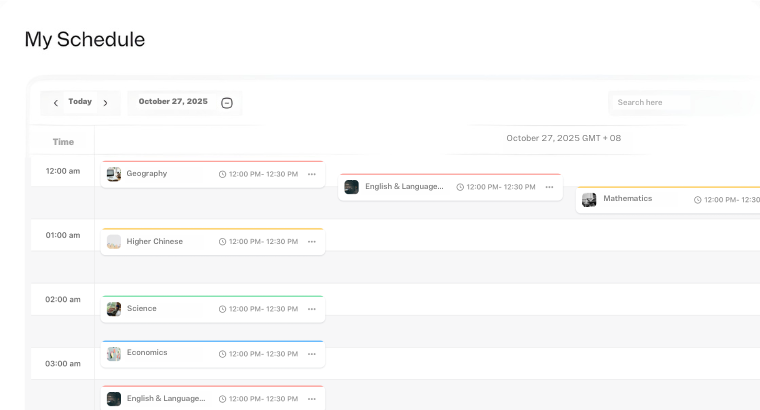The height and width of the screenshot is (410, 760).
Task: Click clock icon on Geography event
Action: click(x=222, y=174)
